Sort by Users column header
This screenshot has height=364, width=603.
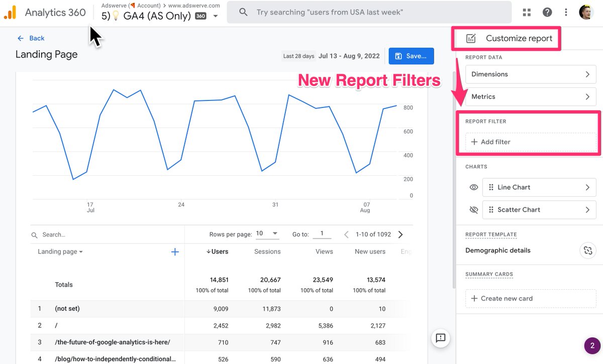(x=217, y=252)
